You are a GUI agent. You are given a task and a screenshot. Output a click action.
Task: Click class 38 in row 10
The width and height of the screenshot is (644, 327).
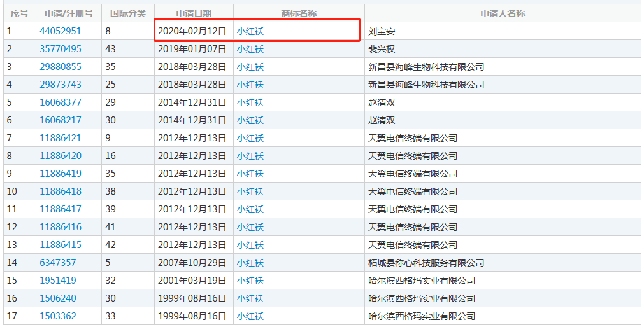coord(110,191)
